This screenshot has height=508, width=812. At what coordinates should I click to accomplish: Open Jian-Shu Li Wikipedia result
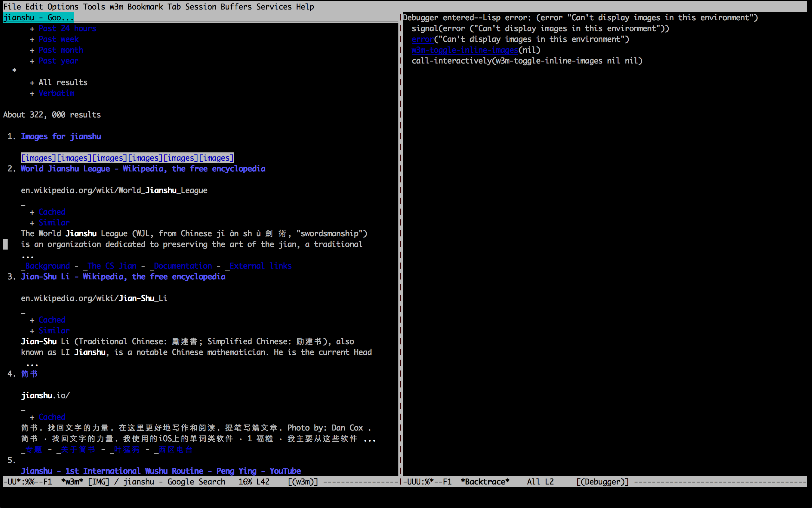[x=123, y=277]
